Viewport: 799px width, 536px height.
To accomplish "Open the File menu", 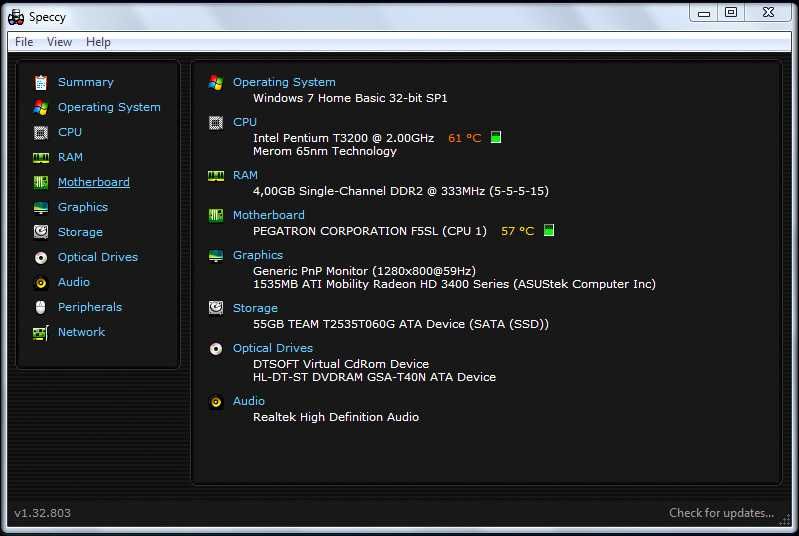I will 24,42.
